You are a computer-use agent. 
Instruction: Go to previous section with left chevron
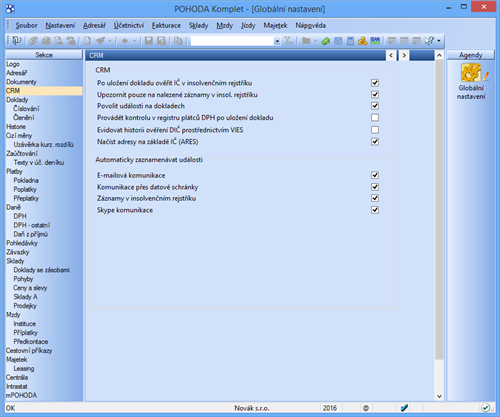click(391, 55)
